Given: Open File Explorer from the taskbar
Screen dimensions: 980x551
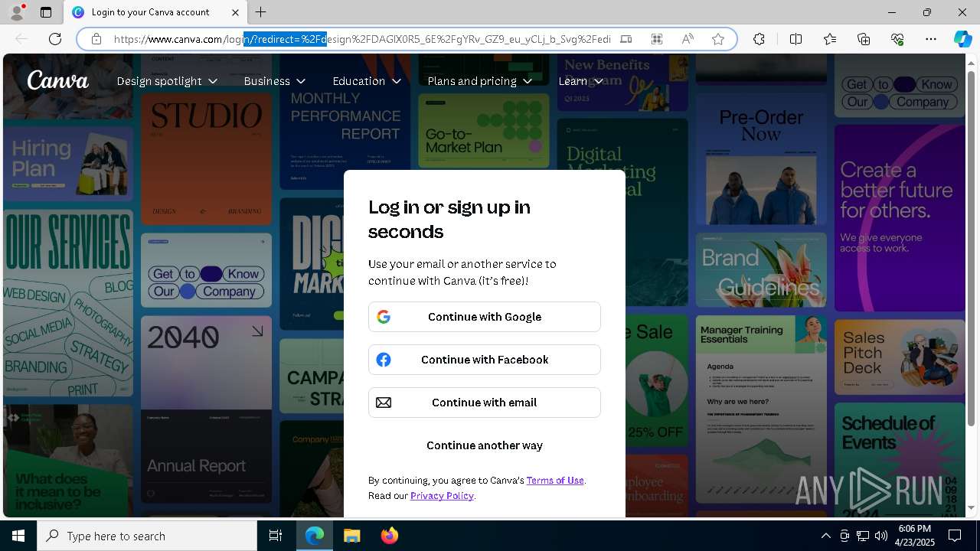Looking at the screenshot, I should (351, 536).
